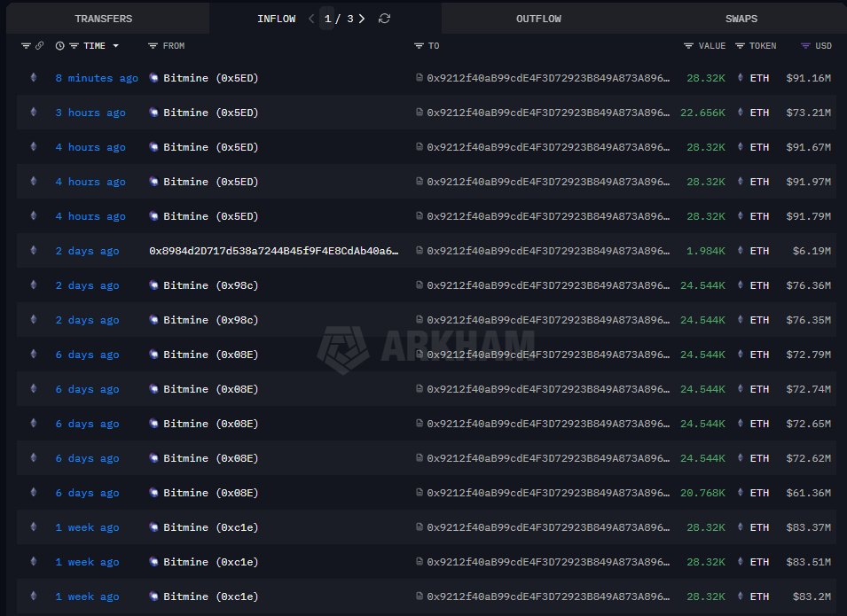The height and width of the screenshot is (616, 847).
Task: Switch to the TRANSFERS tab
Action: pos(103,19)
